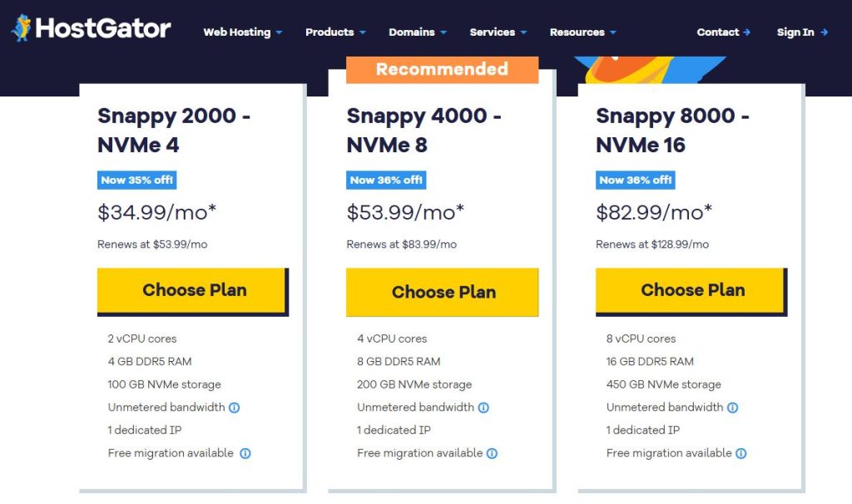
Task: Click info icon beside Snappy 8000 unmetered bandwidth
Action: tap(732, 407)
